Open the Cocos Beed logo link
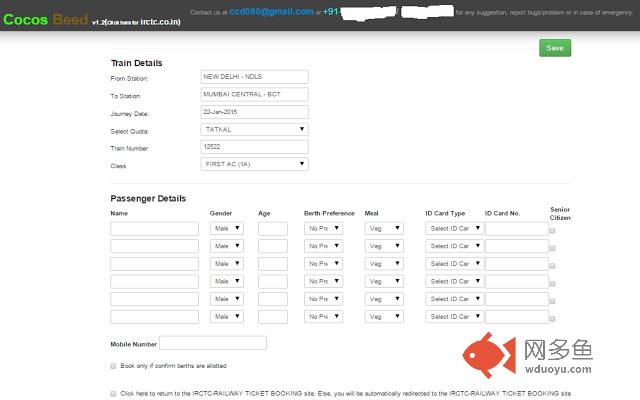This screenshot has height=400, width=640. tap(44, 19)
